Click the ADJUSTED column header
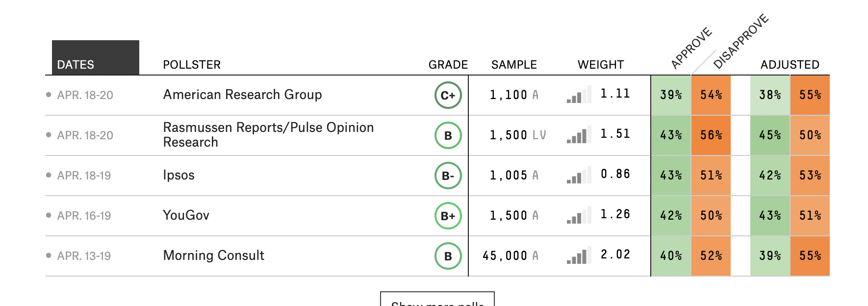868x306 pixels. [x=790, y=65]
